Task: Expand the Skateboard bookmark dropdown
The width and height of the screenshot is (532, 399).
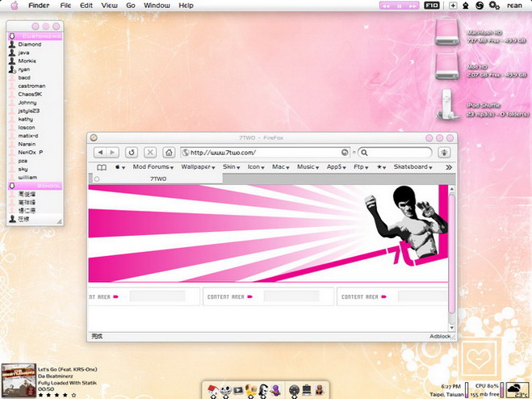Action: coord(413,167)
